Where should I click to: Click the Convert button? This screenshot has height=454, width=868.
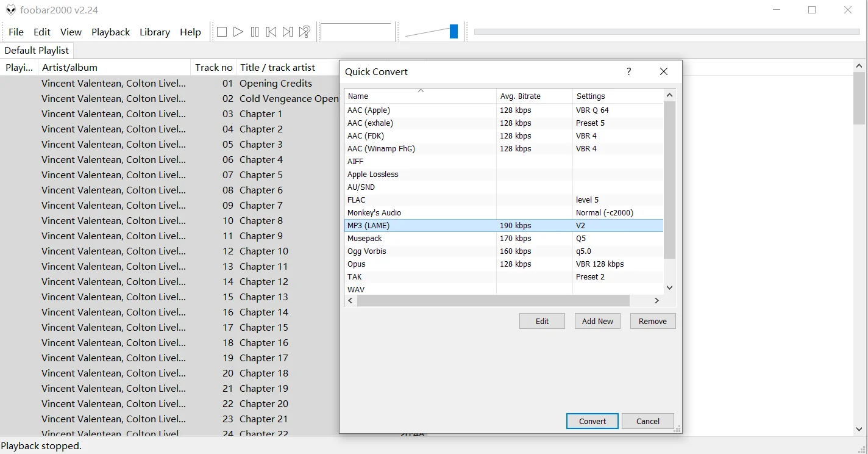592,421
